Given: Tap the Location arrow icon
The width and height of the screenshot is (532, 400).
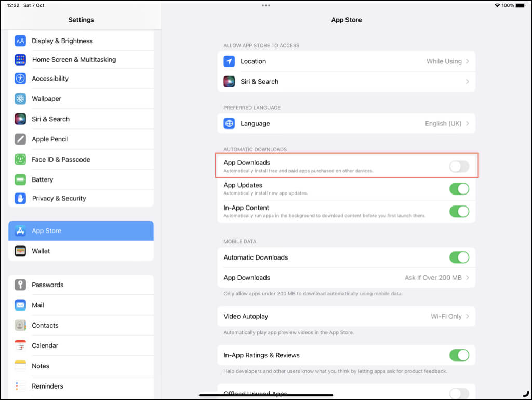Looking at the screenshot, I should [229, 61].
